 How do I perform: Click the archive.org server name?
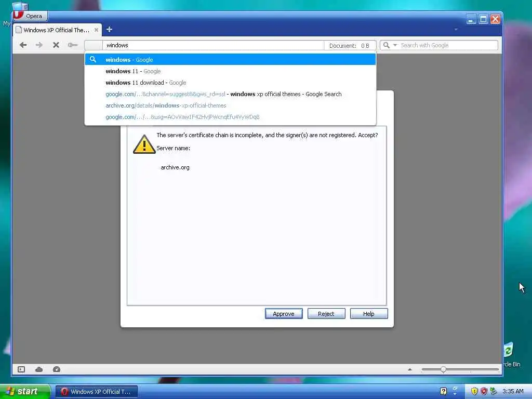click(175, 167)
